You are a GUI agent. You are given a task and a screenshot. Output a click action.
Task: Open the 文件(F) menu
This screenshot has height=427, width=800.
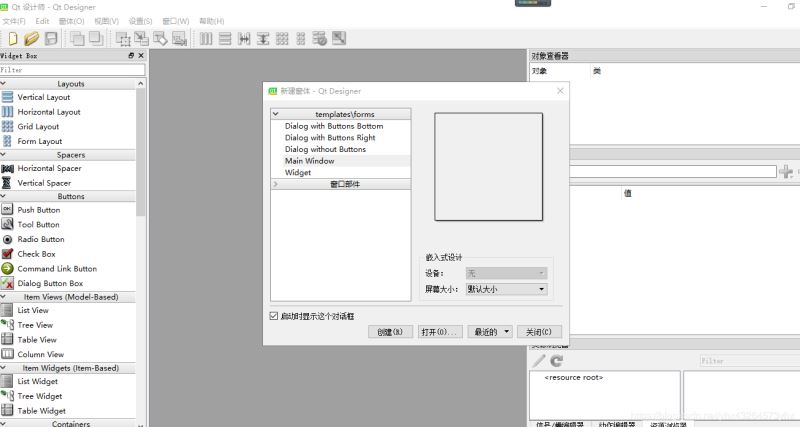(14, 21)
